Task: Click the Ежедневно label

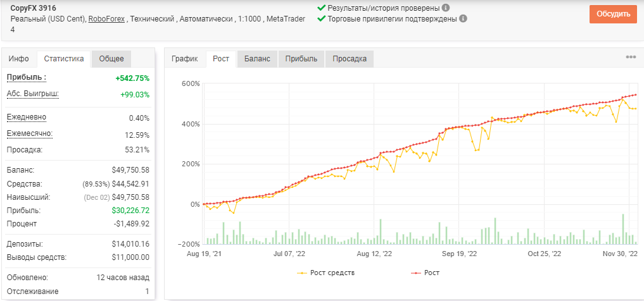Action: [x=27, y=117]
